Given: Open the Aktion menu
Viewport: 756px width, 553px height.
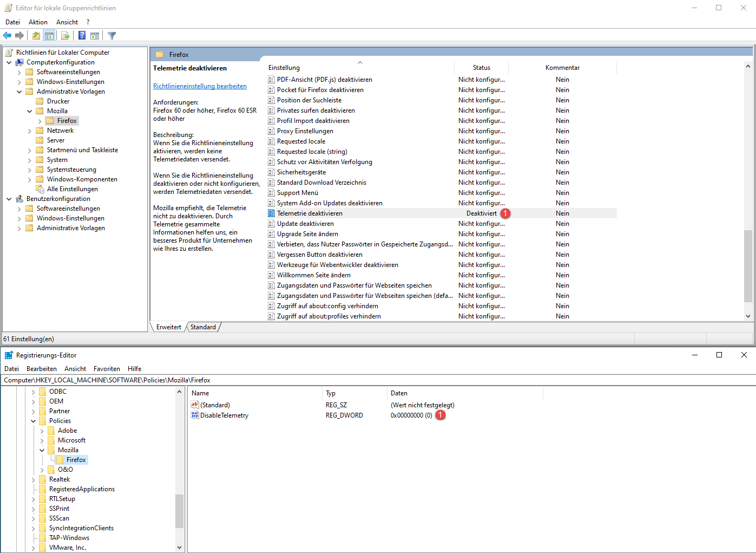Looking at the screenshot, I should (x=38, y=22).
